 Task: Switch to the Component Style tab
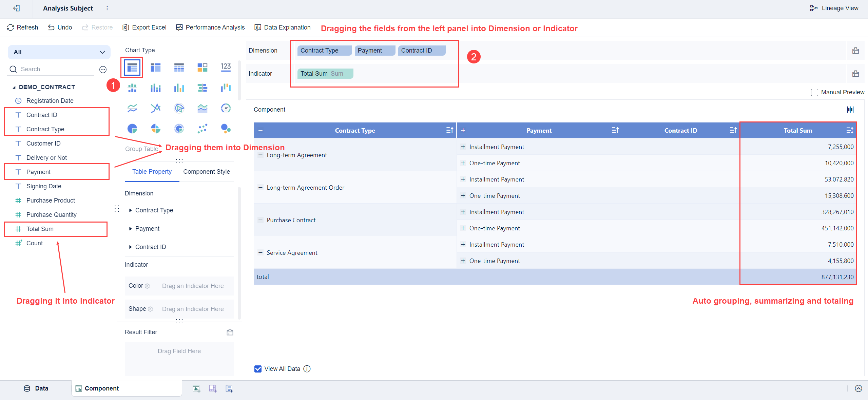point(206,171)
